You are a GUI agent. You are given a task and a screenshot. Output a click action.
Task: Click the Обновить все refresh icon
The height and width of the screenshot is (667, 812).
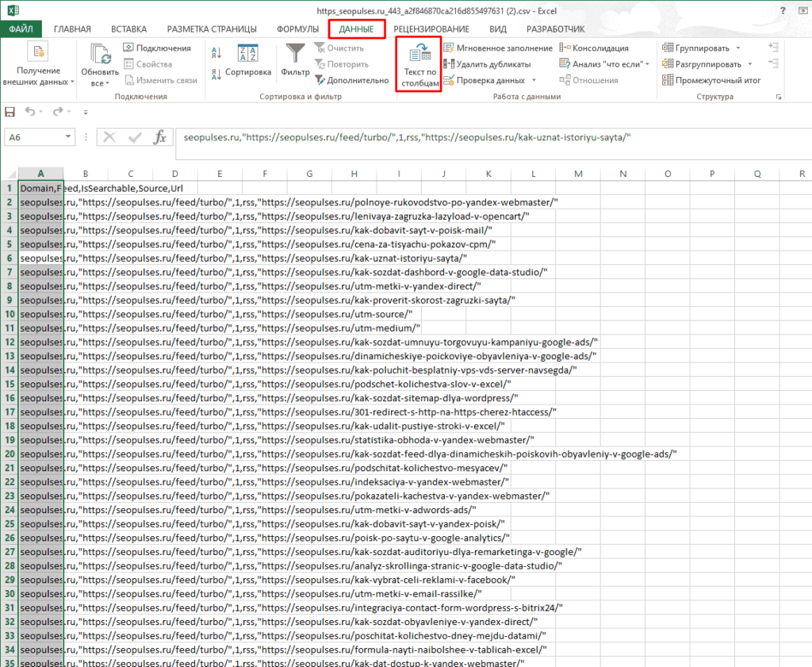101,54
